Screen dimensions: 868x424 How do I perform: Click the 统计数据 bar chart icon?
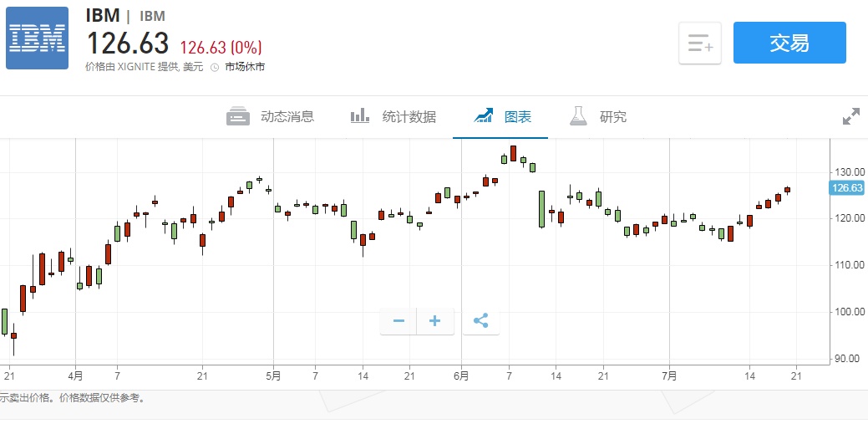click(360, 117)
